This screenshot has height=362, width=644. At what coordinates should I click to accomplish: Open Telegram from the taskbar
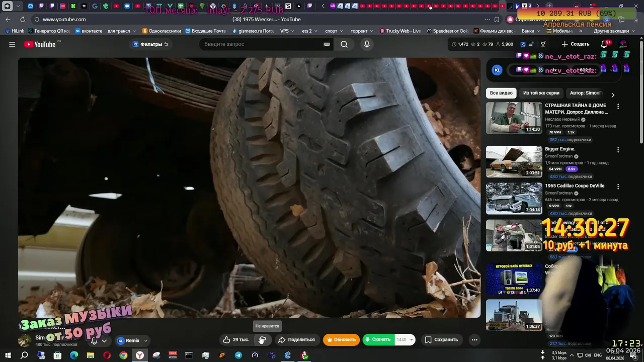point(238,355)
